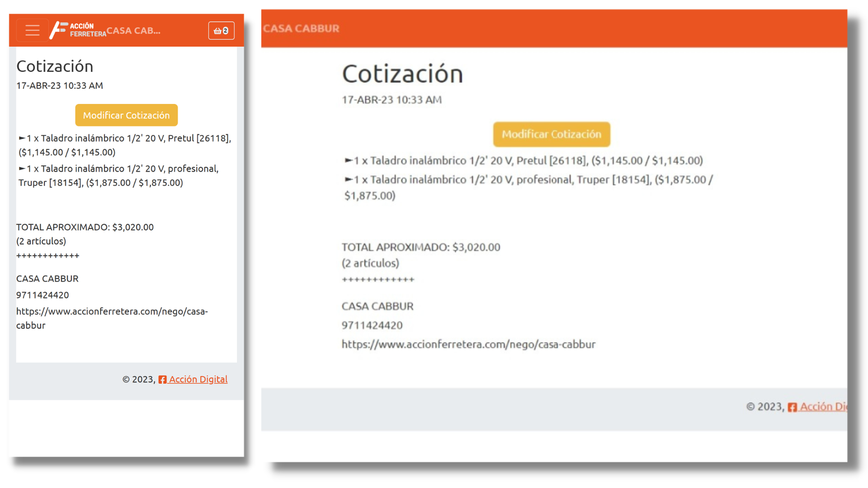This screenshot has width=868, height=488.
Task: Open the cart basket showing 2 items
Action: [x=221, y=31]
